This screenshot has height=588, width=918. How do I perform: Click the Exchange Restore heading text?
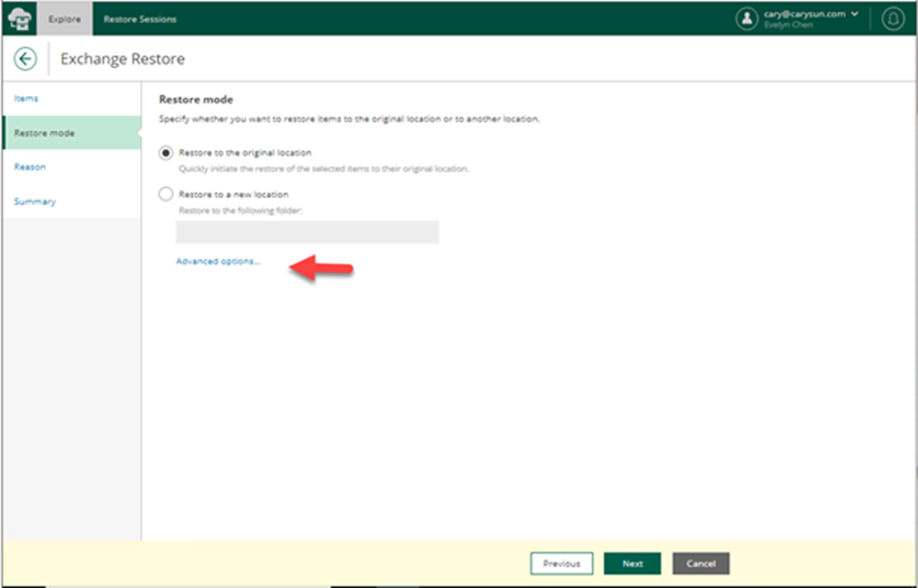[123, 59]
